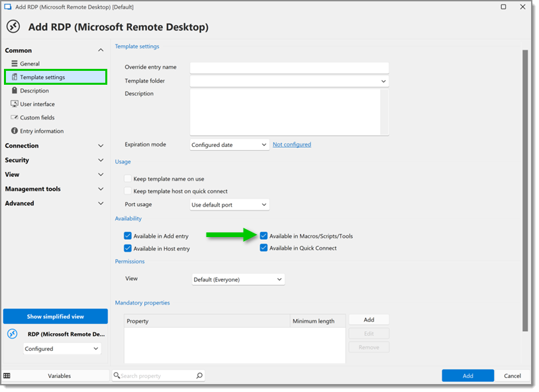Enable Keep template host on quick connect
The height and width of the screenshot is (392, 539).
[128, 191]
